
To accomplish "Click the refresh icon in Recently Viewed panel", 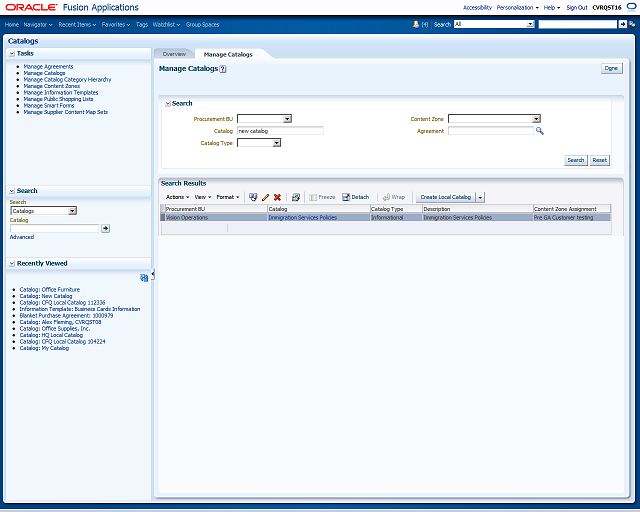I will [x=144, y=278].
